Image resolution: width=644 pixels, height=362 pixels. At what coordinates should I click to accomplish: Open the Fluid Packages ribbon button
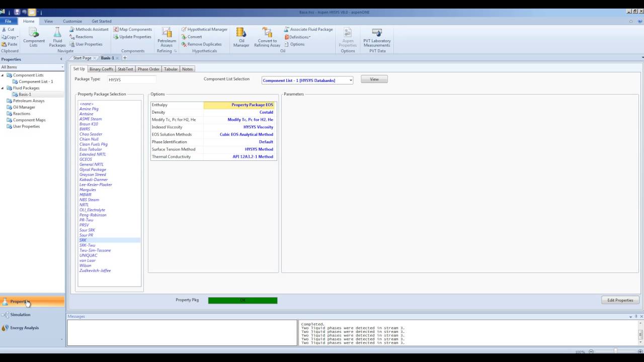tap(57, 37)
